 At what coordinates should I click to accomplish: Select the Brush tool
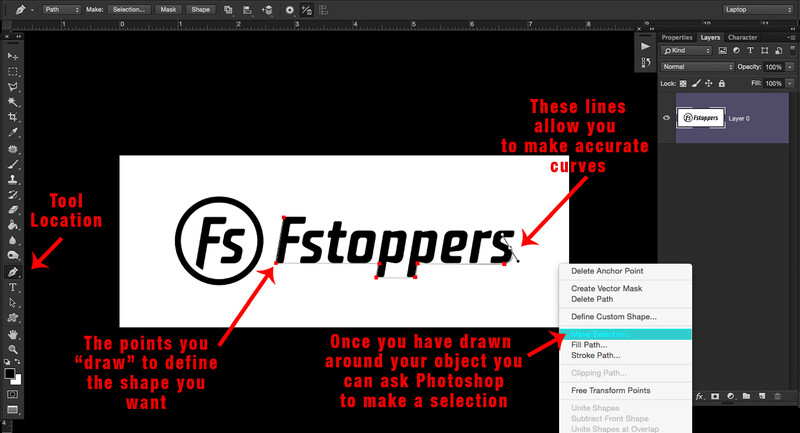13,164
